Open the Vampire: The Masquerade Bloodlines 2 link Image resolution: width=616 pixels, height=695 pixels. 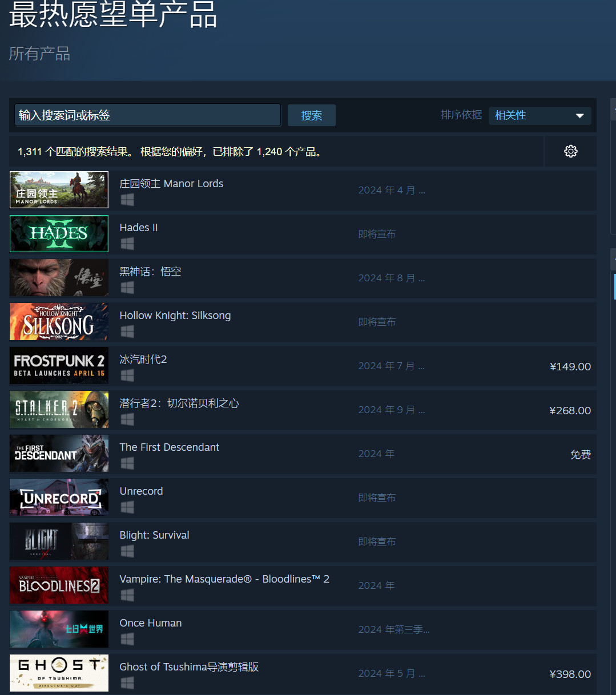click(224, 579)
